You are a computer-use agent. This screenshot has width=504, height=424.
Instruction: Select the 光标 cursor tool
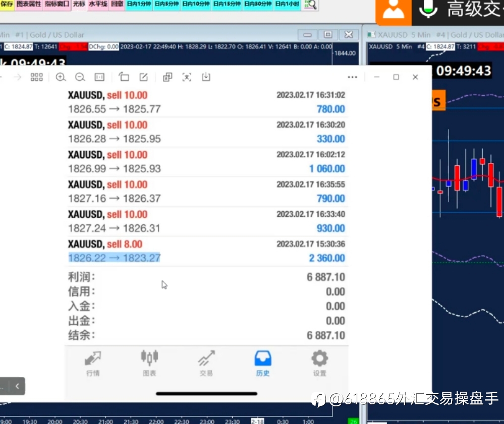point(79,4)
